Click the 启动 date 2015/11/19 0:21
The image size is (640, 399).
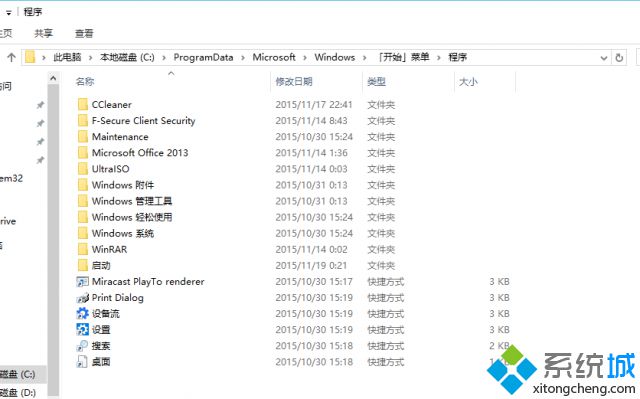pyautogui.click(x=311, y=265)
